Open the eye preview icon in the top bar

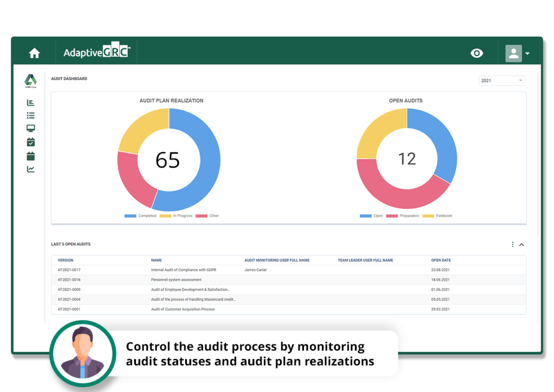pyautogui.click(x=477, y=53)
